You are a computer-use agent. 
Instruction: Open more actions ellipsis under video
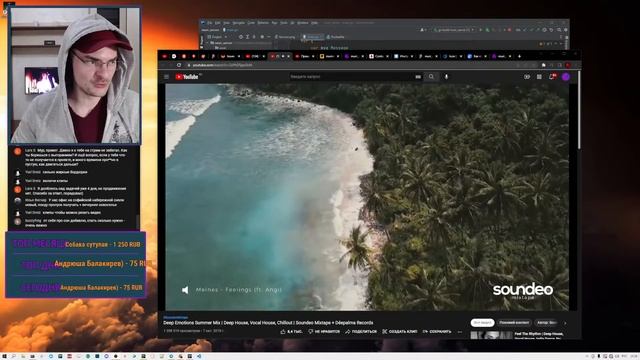coord(460,331)
